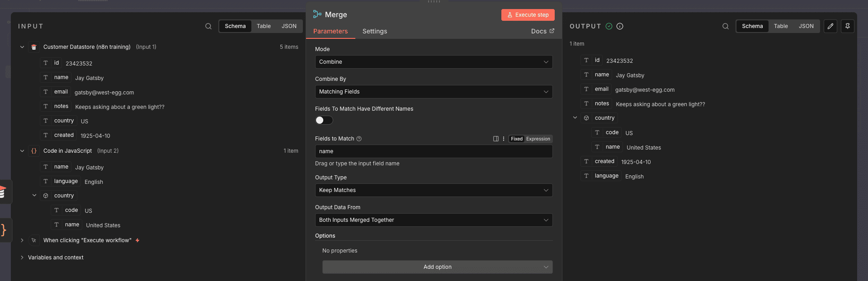Screen dimensions: 868x281
Task: Click output value United States
Action: click(644, 148)
